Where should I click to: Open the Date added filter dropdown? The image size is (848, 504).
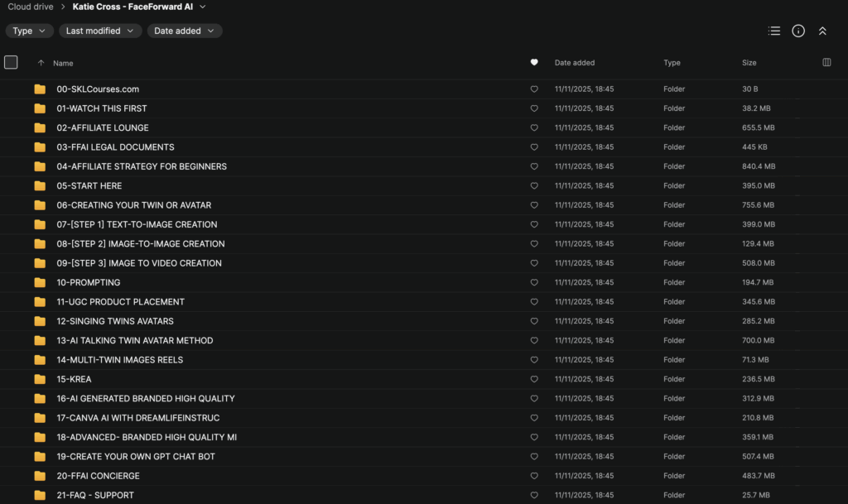pos(185,31)
